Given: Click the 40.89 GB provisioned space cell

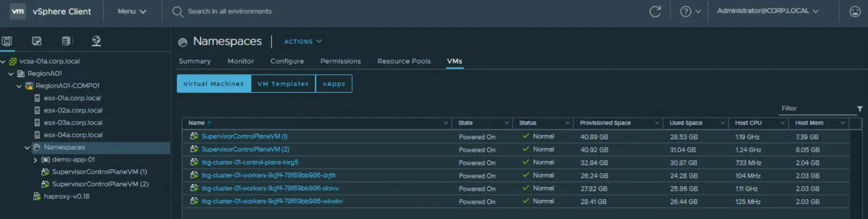Looking at the screenshot, I should [x=594, y=137].
